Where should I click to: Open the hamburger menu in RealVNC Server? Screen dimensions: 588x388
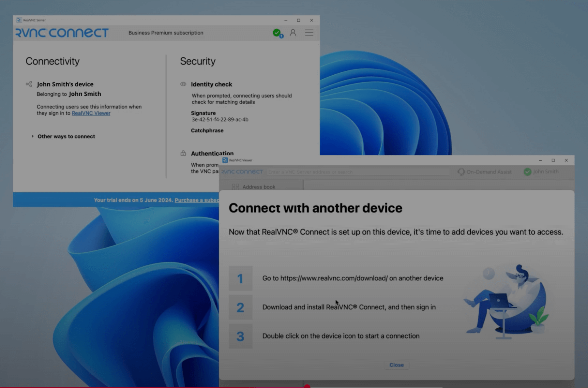[309, 33]
